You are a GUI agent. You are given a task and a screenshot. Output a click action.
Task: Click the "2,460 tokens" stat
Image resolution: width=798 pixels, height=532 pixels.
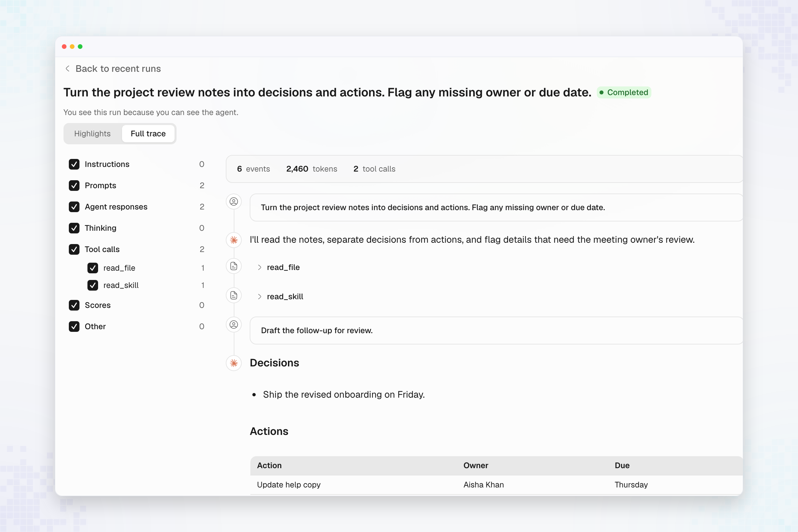[312, 169]
